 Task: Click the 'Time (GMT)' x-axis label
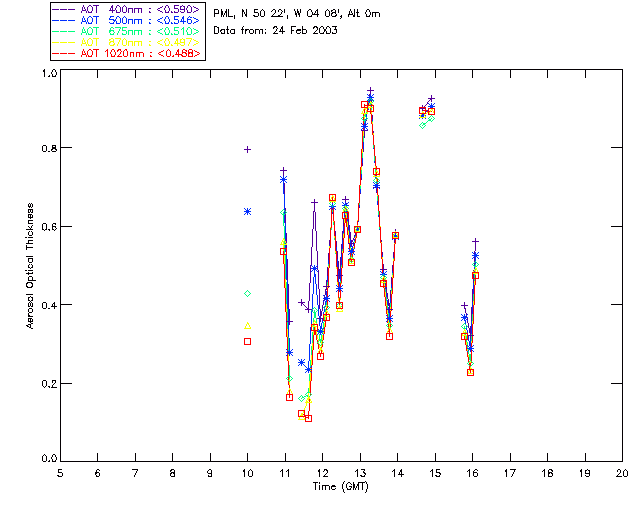[341, 487]
